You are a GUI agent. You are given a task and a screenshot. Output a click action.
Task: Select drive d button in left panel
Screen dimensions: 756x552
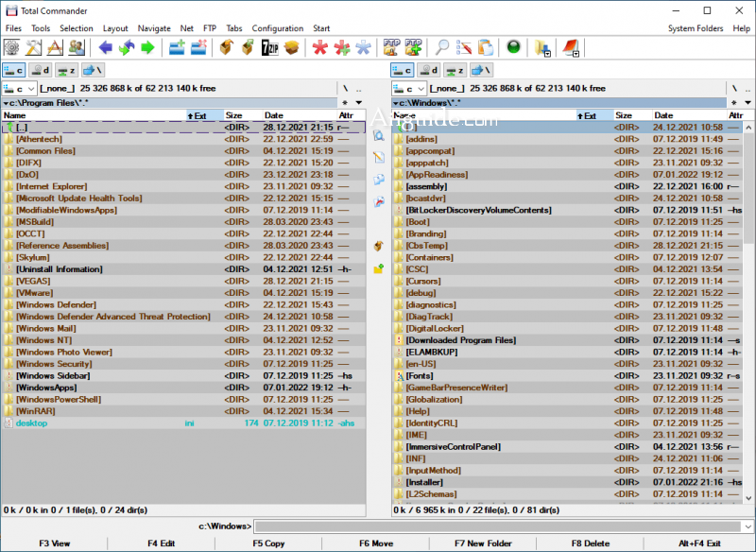[40, 70]
